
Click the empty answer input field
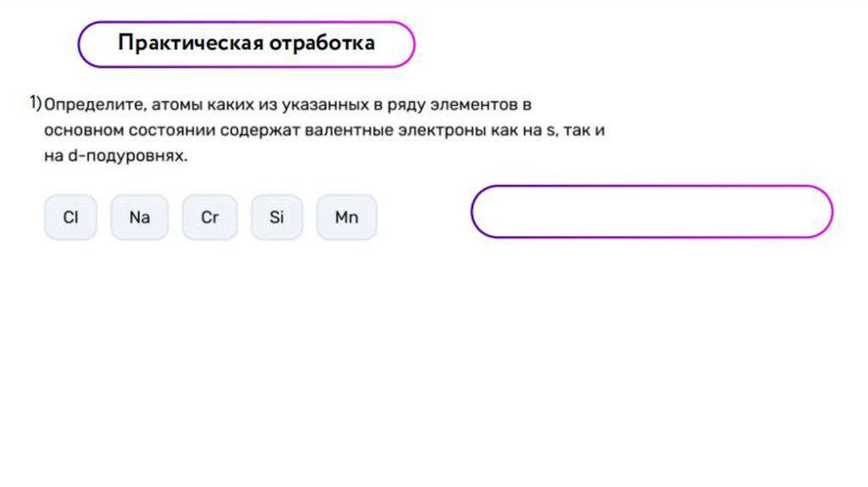(x=652, y=211)
